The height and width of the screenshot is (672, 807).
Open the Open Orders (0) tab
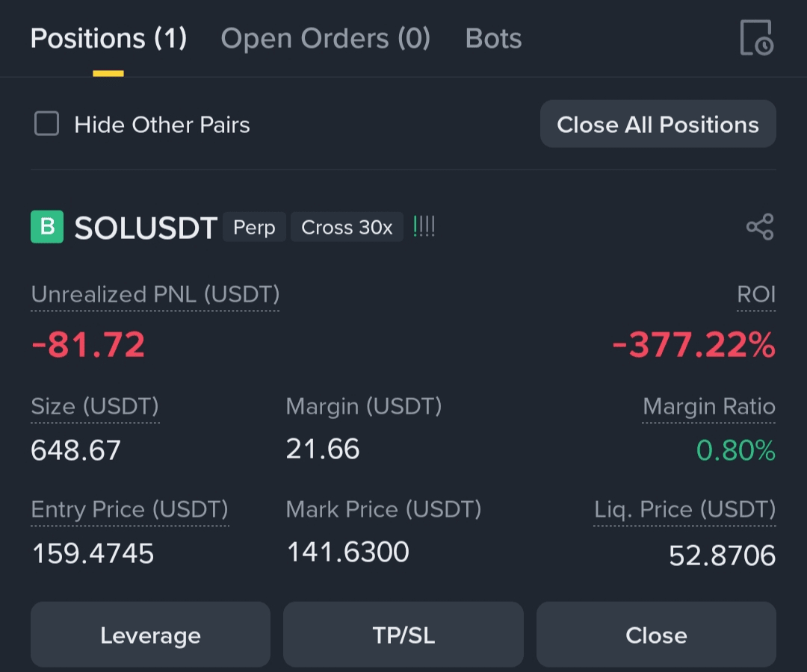(325, 39)
